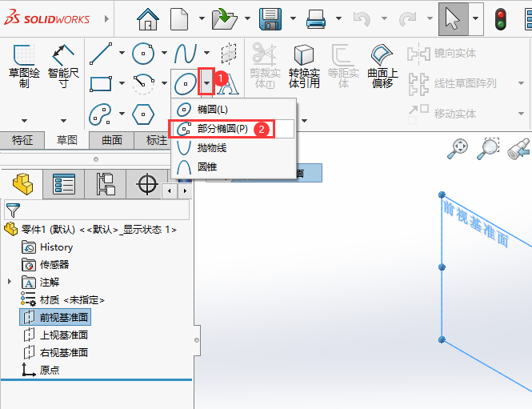532x409 pixels.
Task: Open the ellipse tool dropdown arrow
Action: point(206,82)
